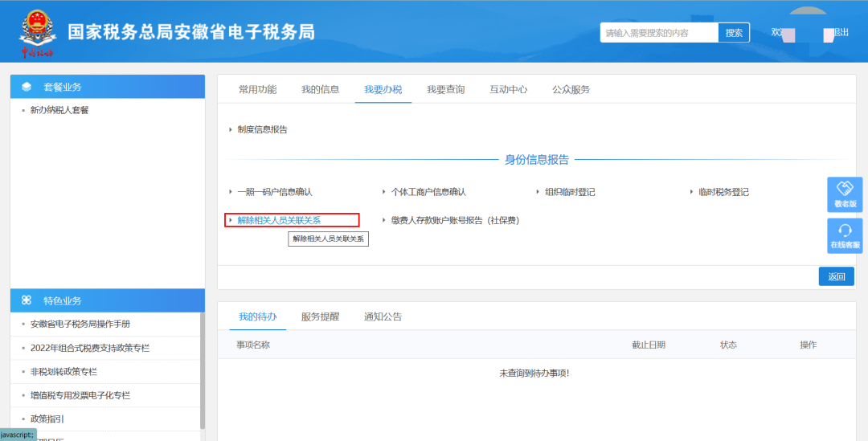Click the national tax emblem logo
This screenshot has width=868, height=441.
tap(37, 31)
